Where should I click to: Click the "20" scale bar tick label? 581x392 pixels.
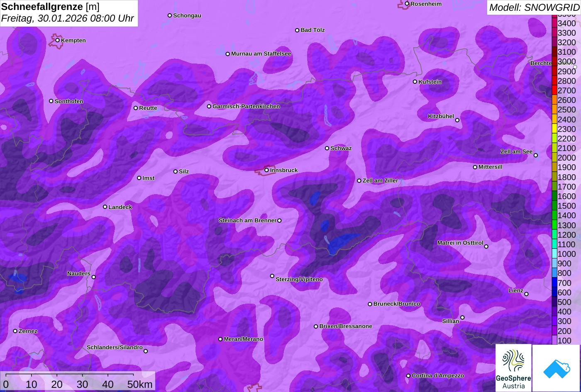coord(57,385)
